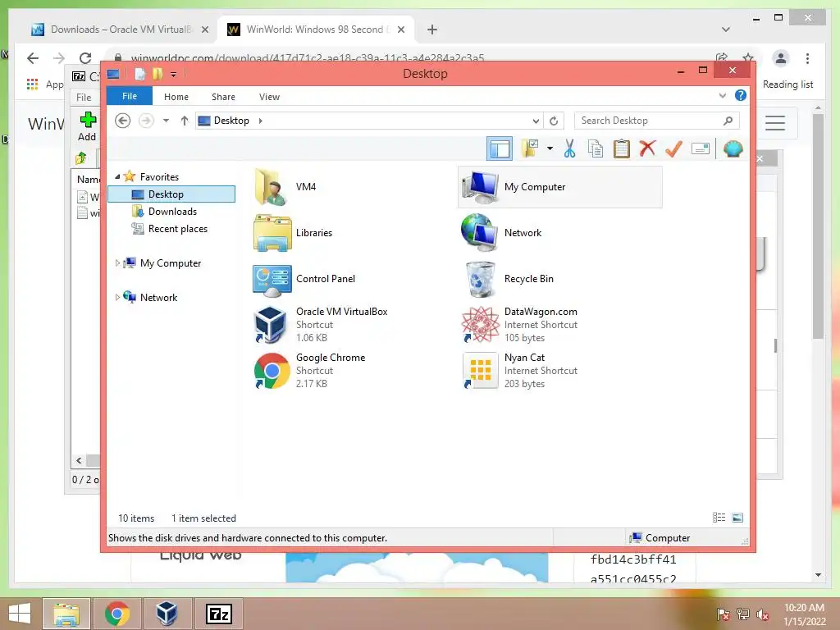Click the Cut scissors icon

click(x=569, y=148)
